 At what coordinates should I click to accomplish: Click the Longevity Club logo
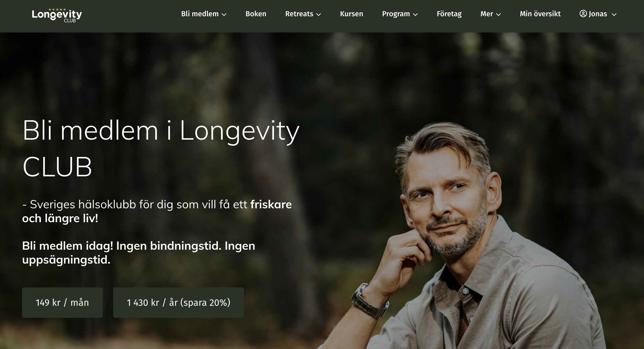point(57,15)
